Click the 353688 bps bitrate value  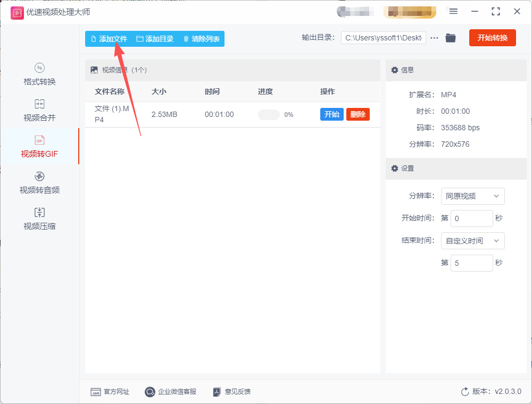tap(460, 128)
